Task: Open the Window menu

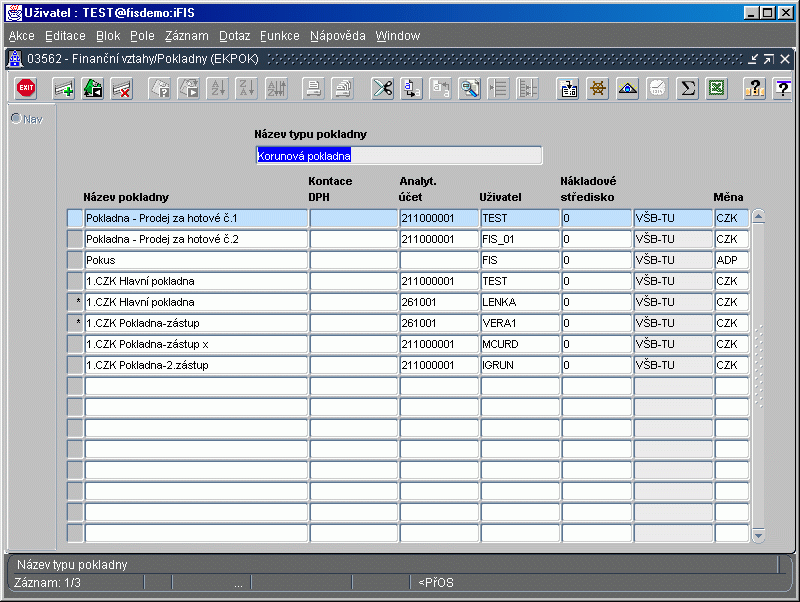Action: [x=398, y=36]
